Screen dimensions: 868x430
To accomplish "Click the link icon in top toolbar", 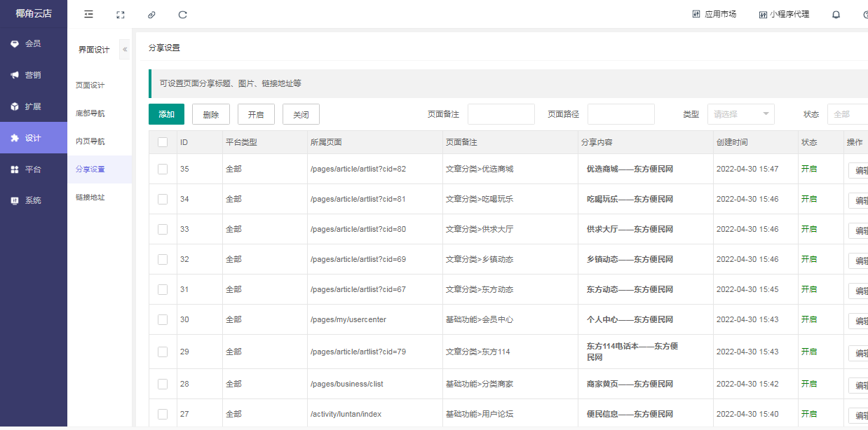I will point(151,14).
